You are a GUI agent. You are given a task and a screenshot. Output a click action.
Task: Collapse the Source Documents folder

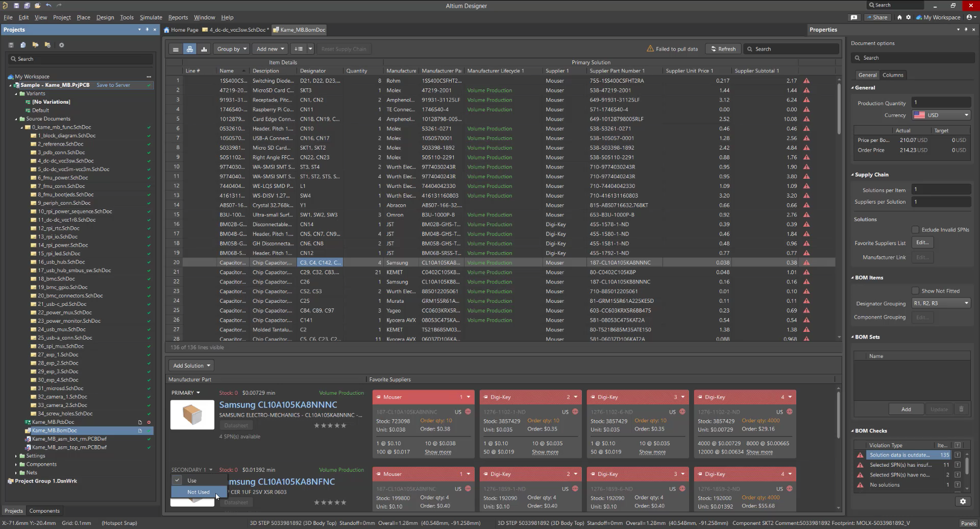coord(15,118)
